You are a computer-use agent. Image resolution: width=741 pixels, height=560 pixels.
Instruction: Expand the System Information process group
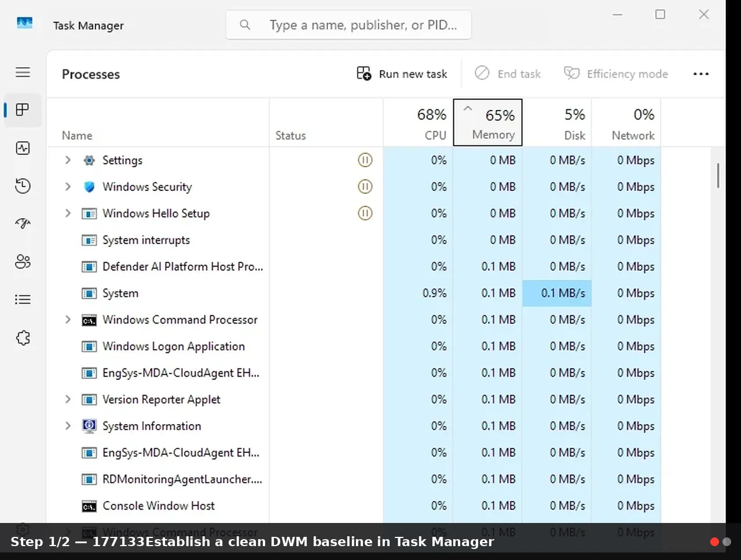tap(68, 426)
